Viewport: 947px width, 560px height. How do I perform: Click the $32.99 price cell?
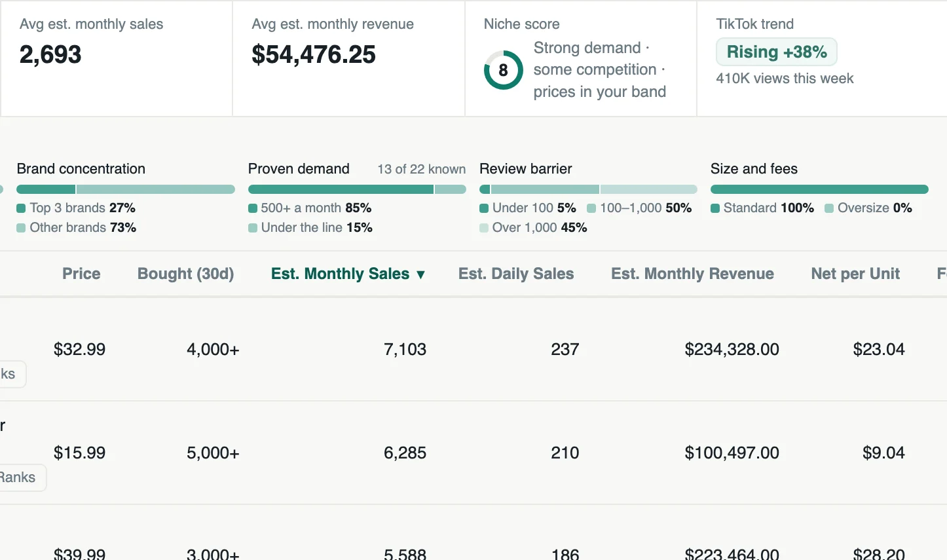(79, 349)
